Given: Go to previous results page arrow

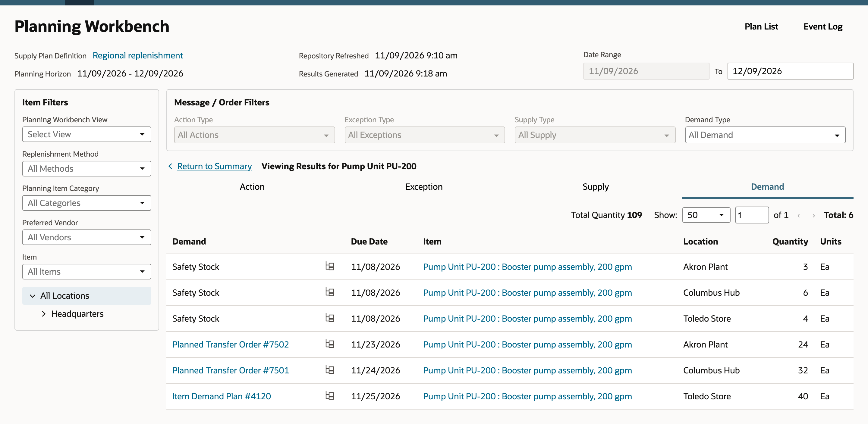Looking at the screenshot, I should [x=799, y=215].
